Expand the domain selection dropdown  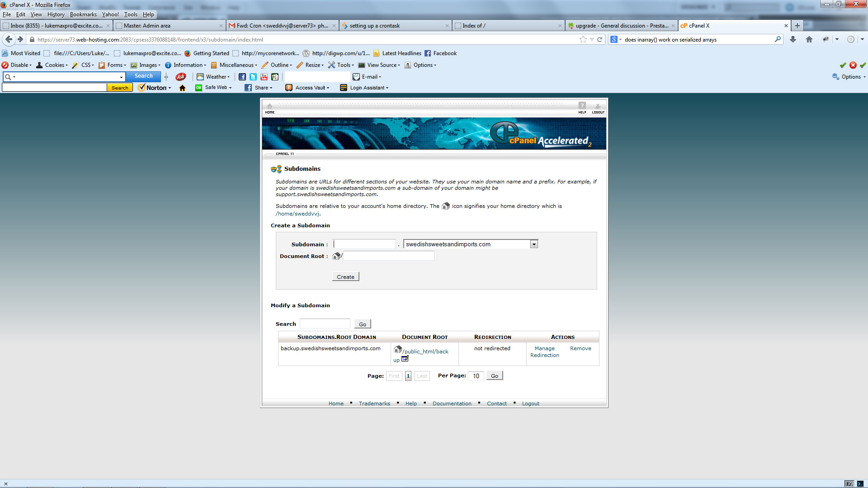coord(534,244)
